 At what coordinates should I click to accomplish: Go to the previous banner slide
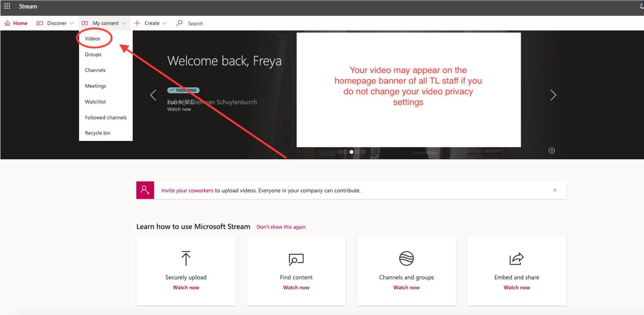pos(153,95)
